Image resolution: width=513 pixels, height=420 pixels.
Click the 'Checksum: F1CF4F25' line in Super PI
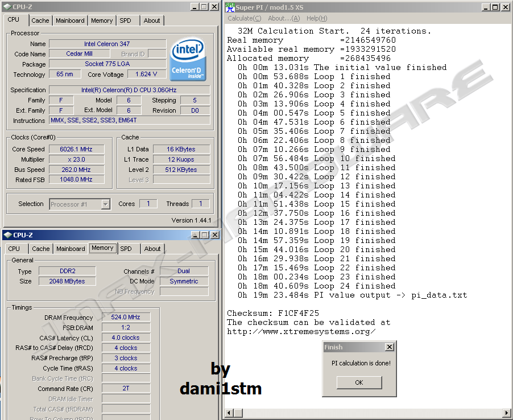click(273, 313)
